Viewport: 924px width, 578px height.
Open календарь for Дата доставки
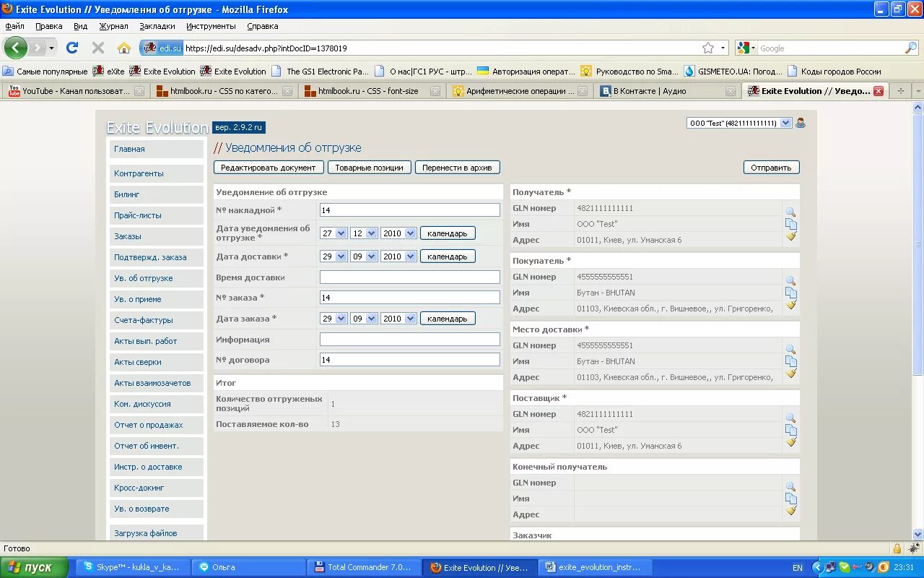(448, 256)
